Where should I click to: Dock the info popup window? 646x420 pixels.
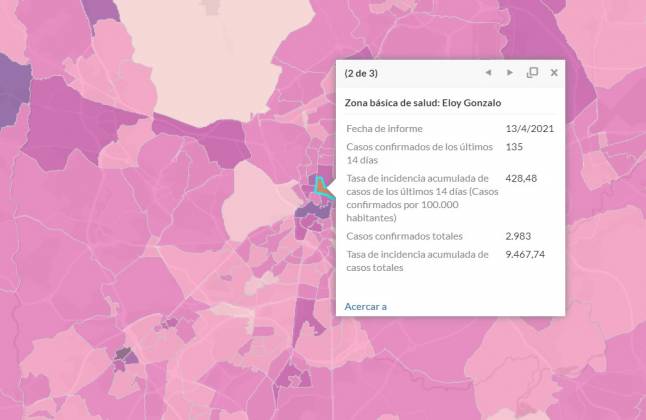pos(532,73)
